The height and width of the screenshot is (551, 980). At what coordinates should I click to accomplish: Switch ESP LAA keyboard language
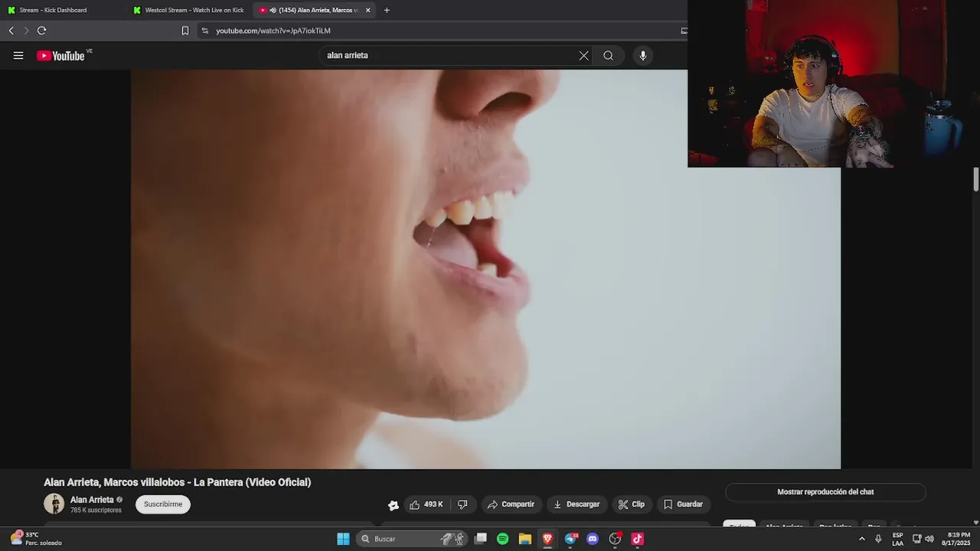point(897,539)
